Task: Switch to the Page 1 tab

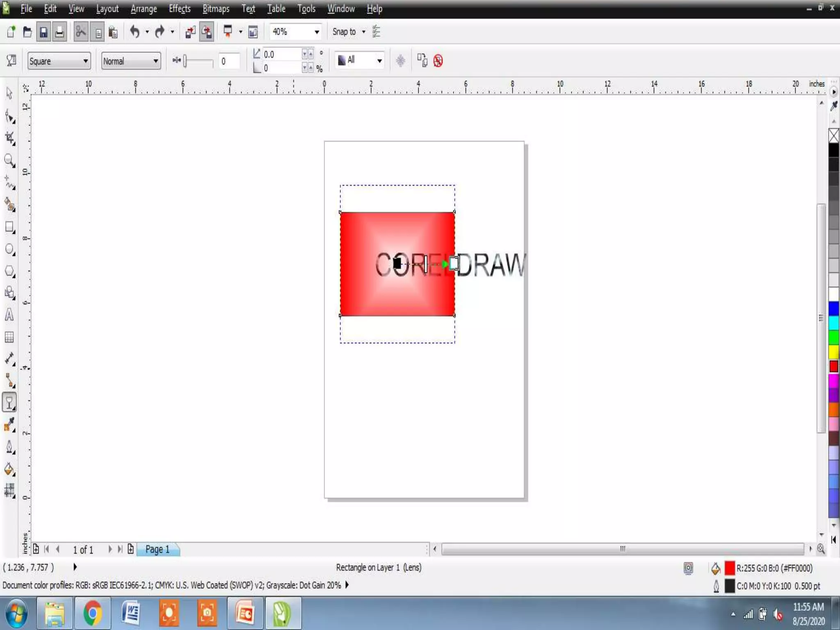Action: point(157,549)
